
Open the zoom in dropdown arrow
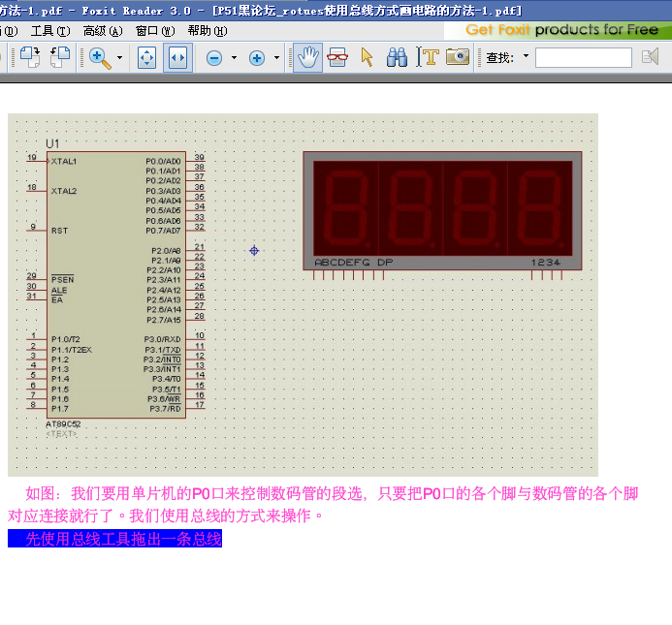click(277, 57)
